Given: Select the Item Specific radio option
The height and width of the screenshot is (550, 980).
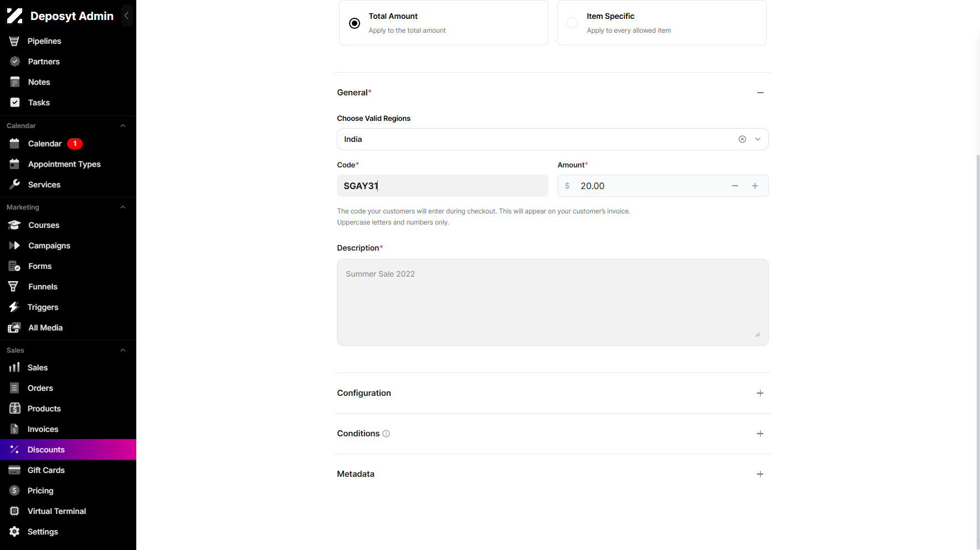Looking at the screenshot, I should click(572, 23).
